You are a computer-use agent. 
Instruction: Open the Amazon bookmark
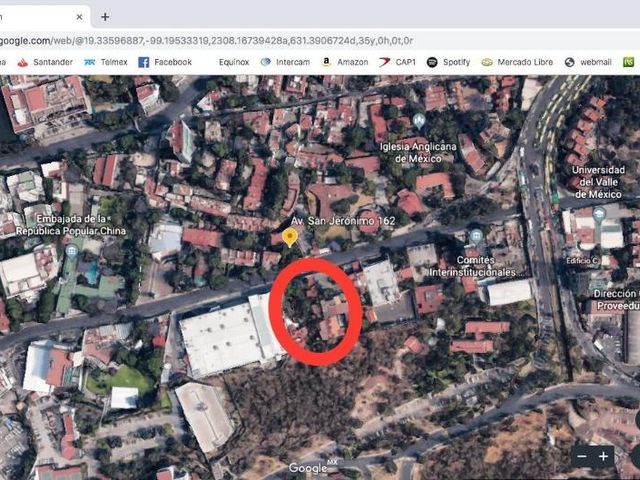pyautogui.click(x=345, y=62)
